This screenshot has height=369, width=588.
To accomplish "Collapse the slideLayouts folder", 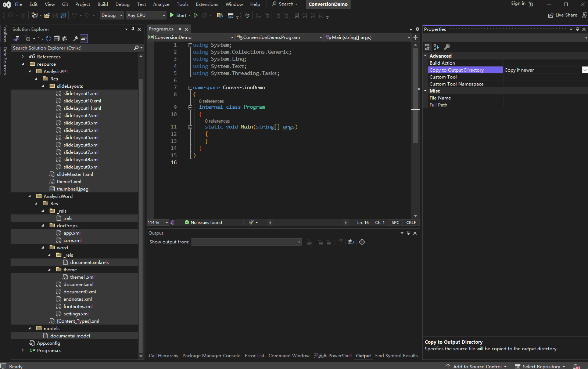I will [43, 86].
